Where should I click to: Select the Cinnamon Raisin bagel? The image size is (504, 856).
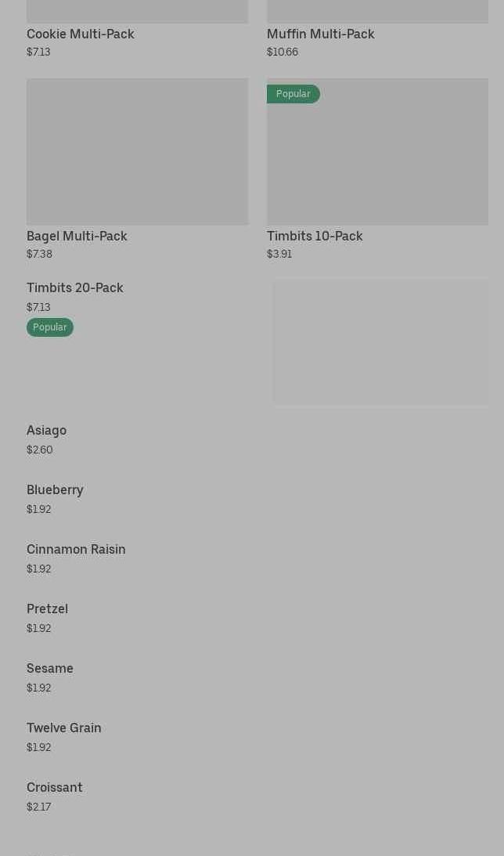point(76,549)
